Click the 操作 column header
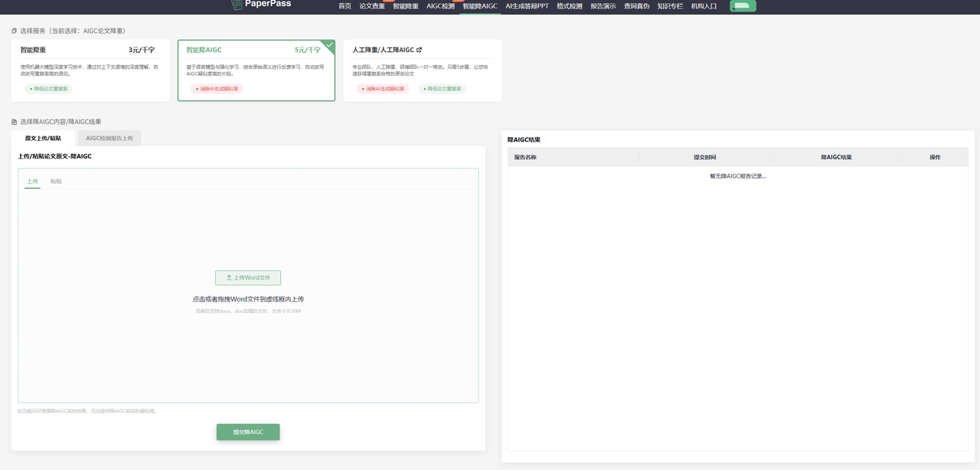Image resolution: width=980 pixels, height=470 pixels. click(x=935, y=157)
